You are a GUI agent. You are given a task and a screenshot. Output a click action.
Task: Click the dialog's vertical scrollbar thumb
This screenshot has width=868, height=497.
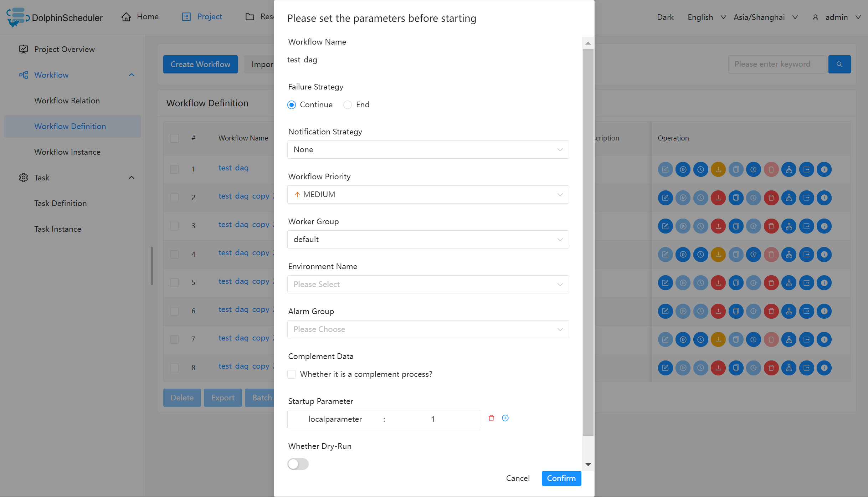[588, 242]
